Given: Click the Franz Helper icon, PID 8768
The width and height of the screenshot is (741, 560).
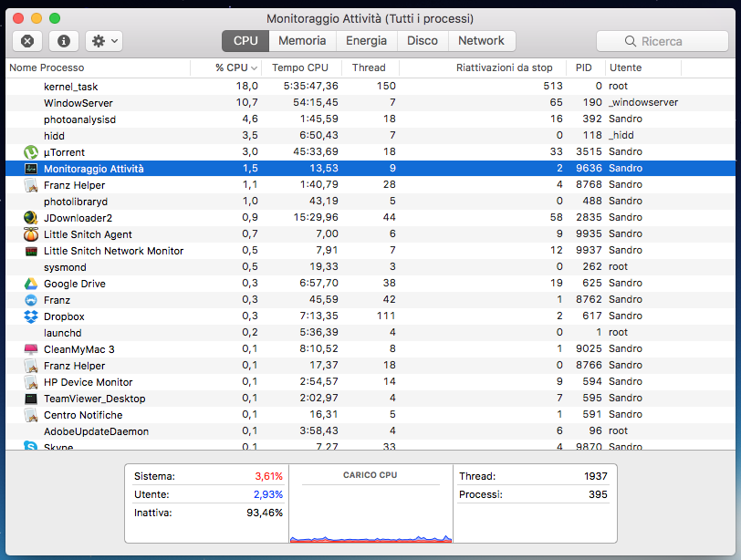Looking at the screenshot, I should (x=31, y=185).
